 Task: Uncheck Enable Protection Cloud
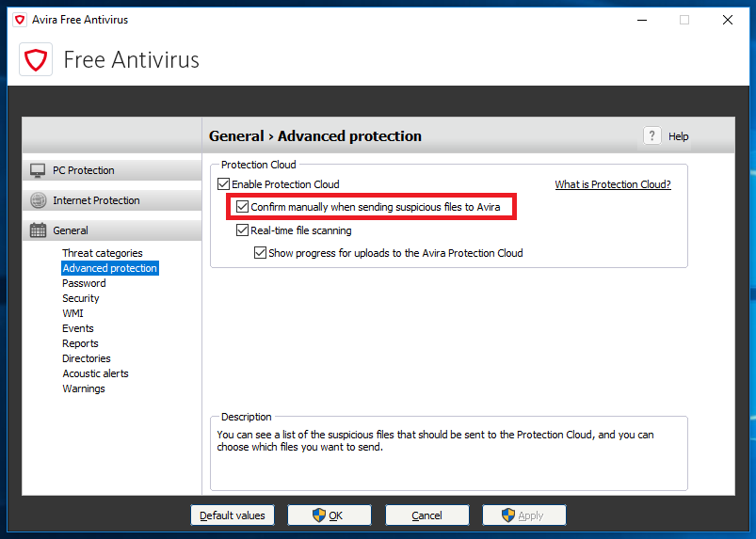224,184
